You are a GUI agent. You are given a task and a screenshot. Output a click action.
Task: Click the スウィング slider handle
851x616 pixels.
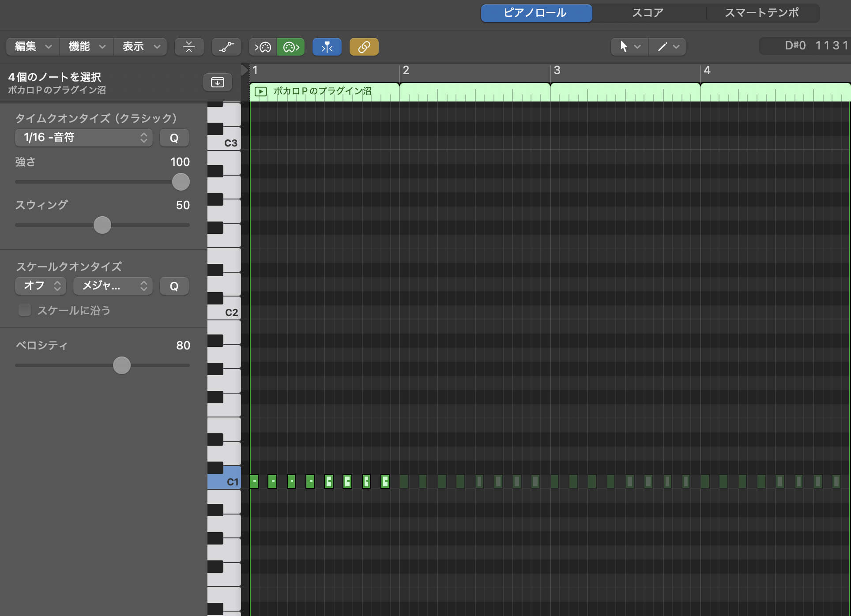(x=102, y=225)
